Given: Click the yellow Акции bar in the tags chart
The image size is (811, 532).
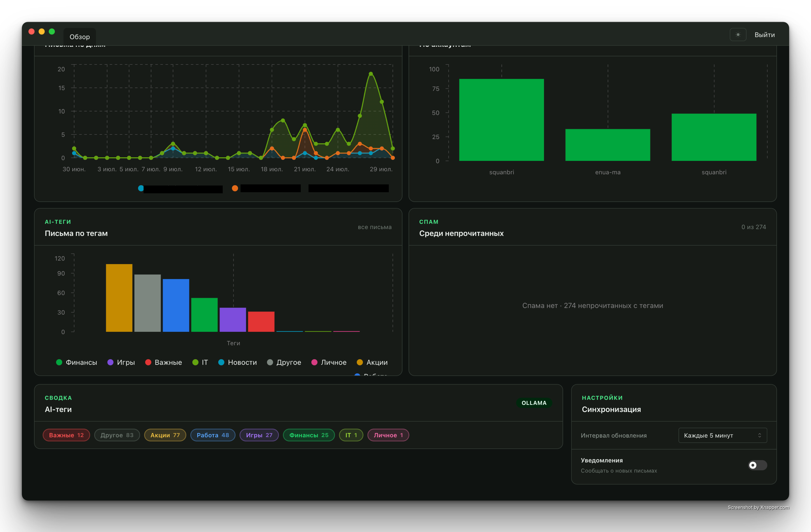Looking at the screenshot, I should (119, 298).
